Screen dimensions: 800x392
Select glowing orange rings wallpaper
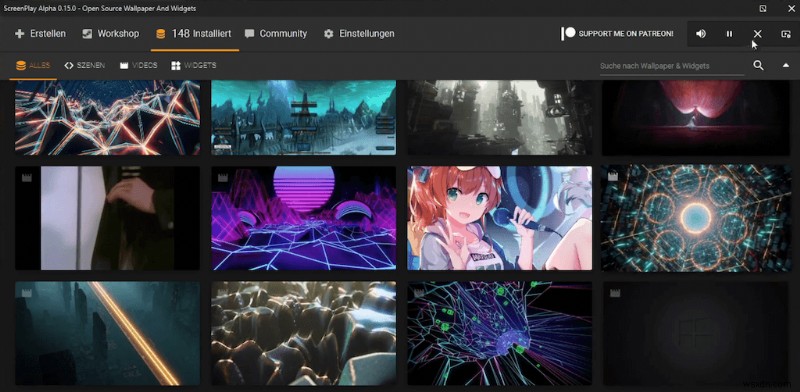[696, 218]
